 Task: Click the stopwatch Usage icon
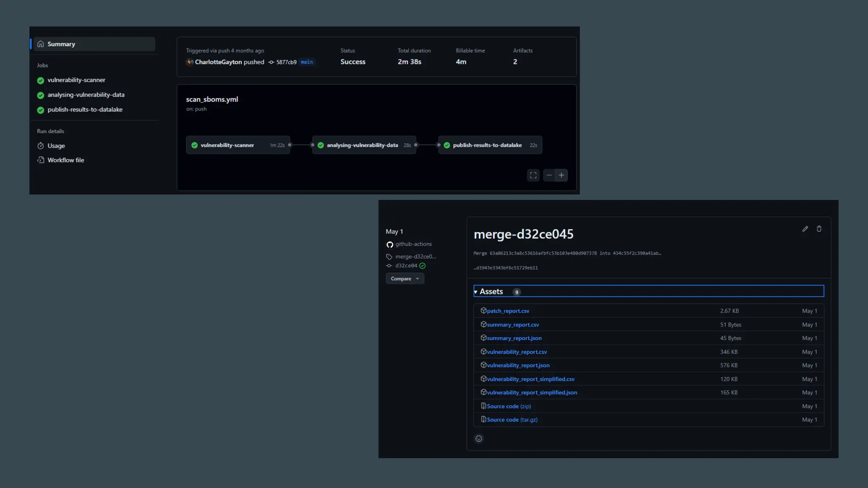[41, 146]
